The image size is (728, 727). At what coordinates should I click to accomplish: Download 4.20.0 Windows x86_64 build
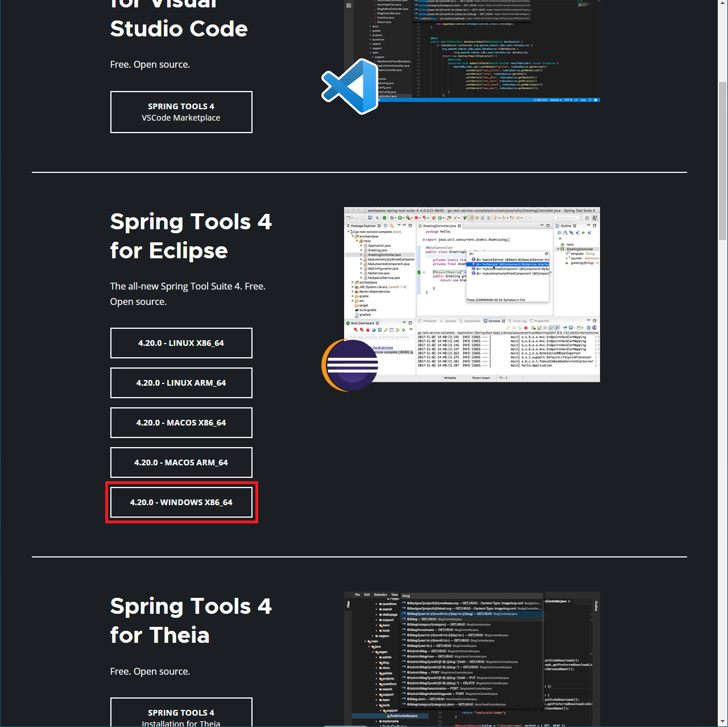pyautogui.click(x=181, y=502)
